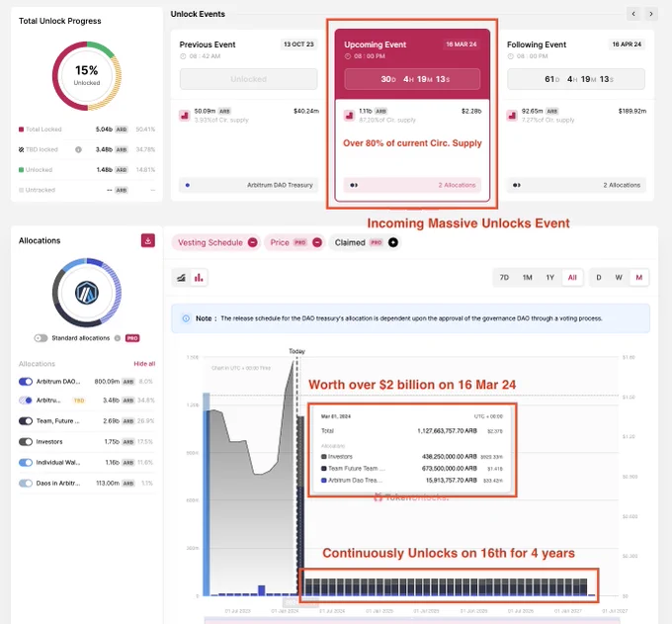Screen dimensions: 672x624
Task: Click Unlocked button in Previous Event
Action: (249, 79)
